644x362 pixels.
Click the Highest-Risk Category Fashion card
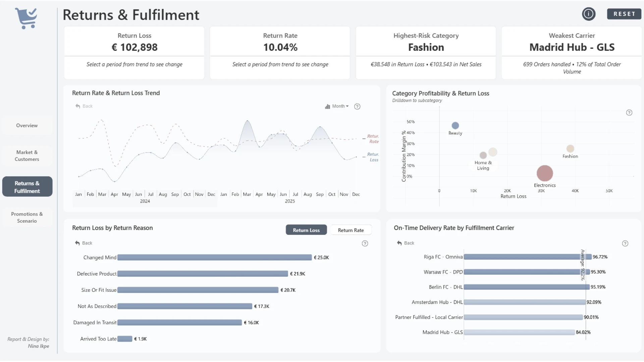click(426, 53)
